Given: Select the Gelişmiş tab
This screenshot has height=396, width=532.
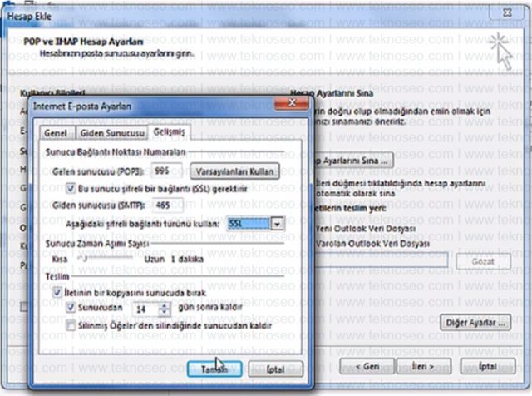Looking at the screenshot, I should tap(169, 131).
